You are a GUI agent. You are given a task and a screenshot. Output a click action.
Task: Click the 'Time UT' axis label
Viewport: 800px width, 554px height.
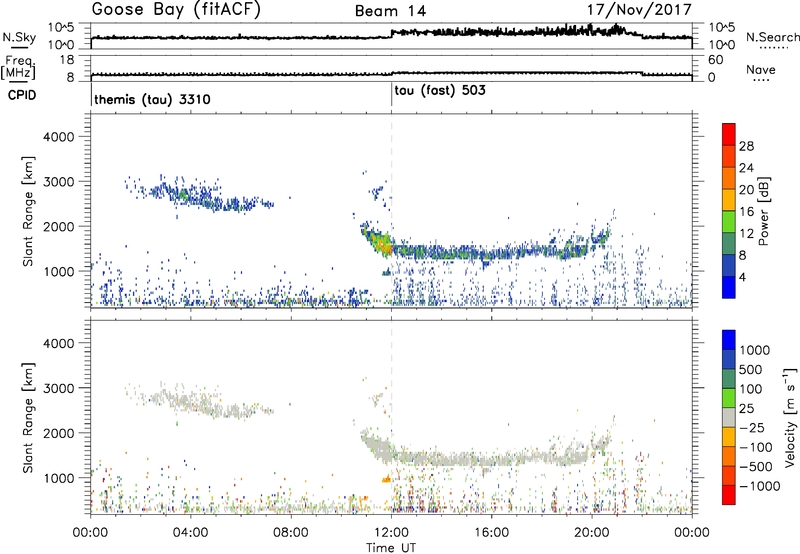point(391,548)
